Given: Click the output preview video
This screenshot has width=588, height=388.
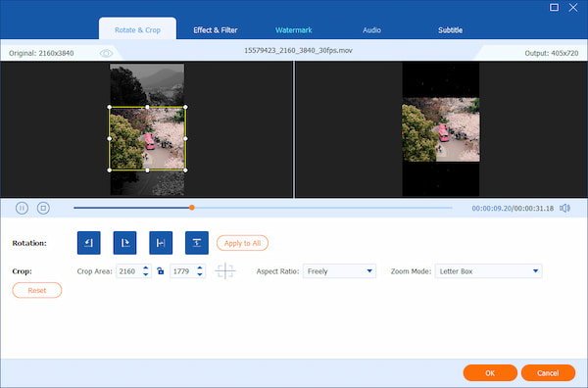Looking at the screenshot, I should (x=441, y=129).
